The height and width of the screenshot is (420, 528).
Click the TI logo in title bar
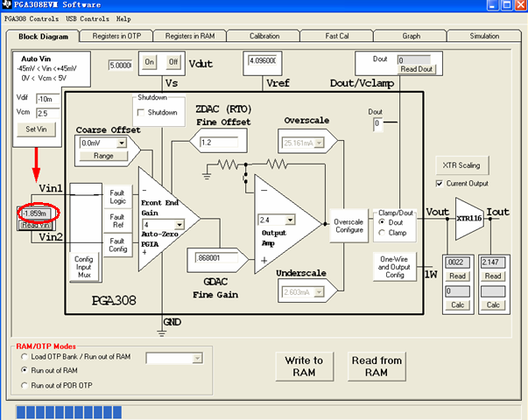[6, 4]
